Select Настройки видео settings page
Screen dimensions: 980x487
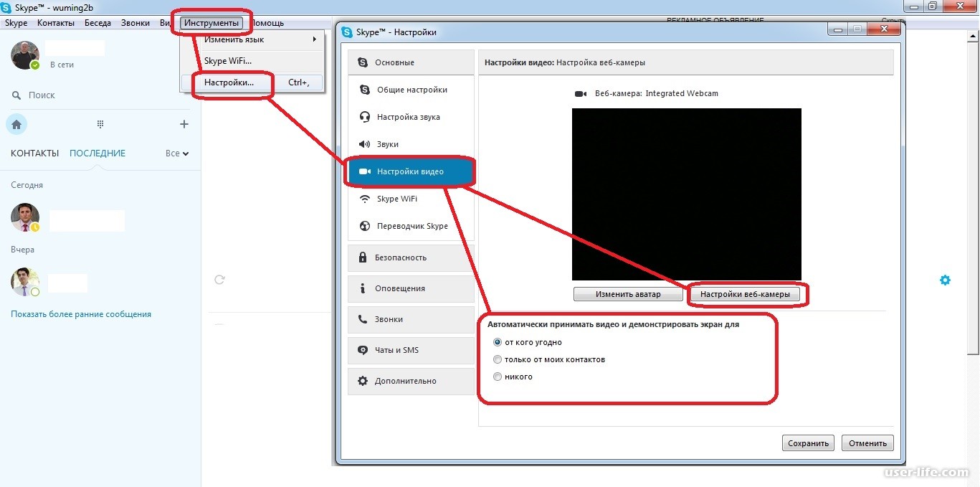(411, 171)
